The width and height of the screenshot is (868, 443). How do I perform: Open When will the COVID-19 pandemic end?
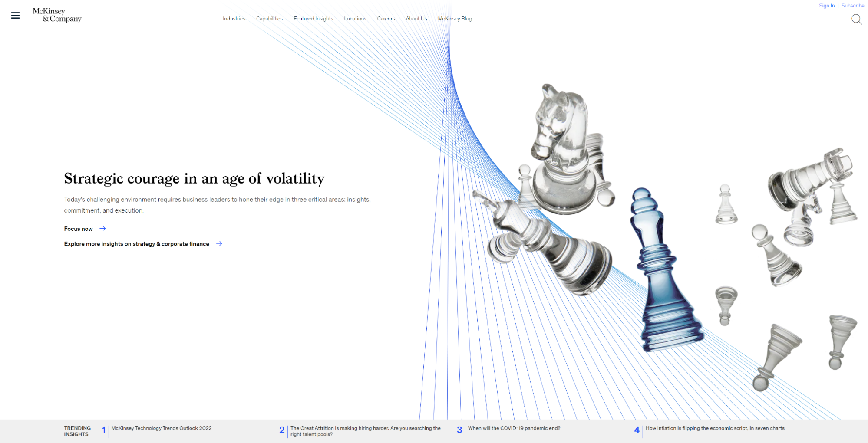click(x=514, y=428)
